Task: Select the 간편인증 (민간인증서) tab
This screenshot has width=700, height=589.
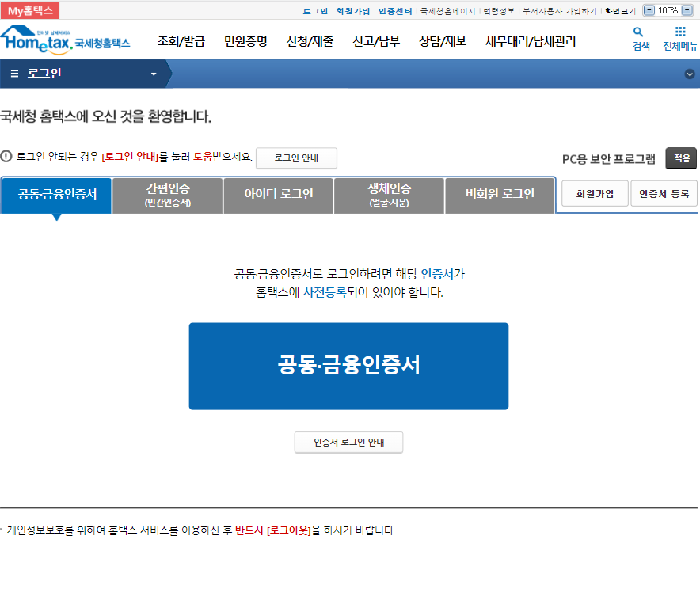Action: [x=167, y=196]
